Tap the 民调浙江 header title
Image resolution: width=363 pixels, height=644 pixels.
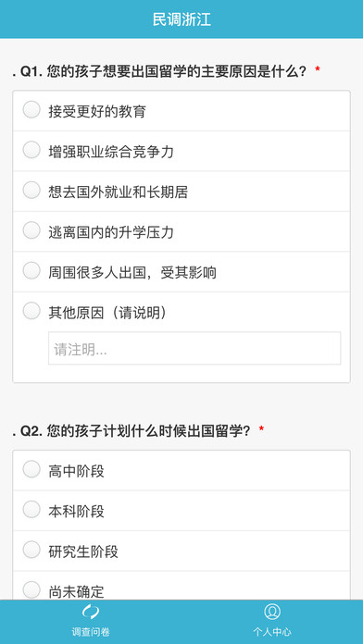181,19
